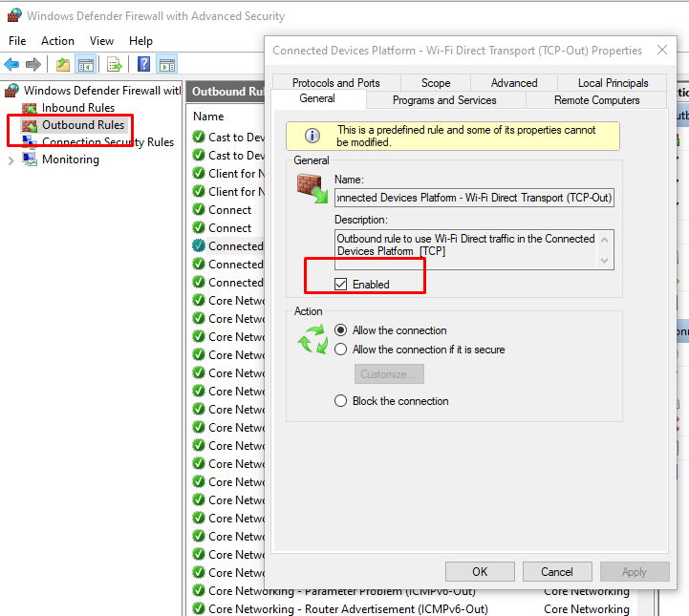Click the Connection Security Rules icon
This screenshot has width=689, height=616.
pos(30,141)
